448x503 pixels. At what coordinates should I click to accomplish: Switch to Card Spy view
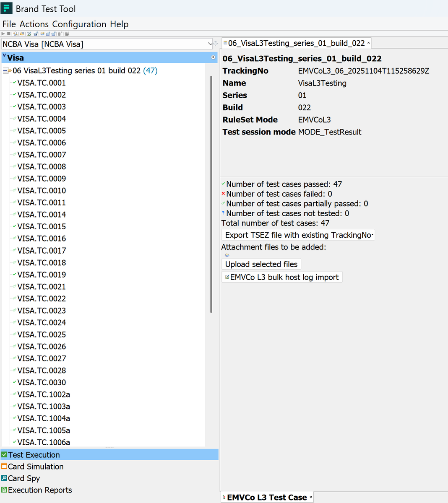pos(109,478)
